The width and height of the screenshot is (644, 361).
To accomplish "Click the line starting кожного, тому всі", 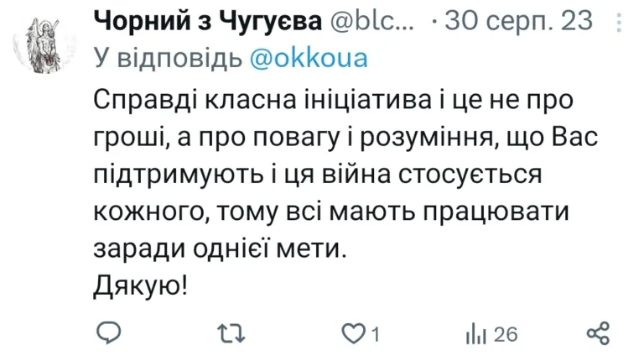I will click(330, 212).
